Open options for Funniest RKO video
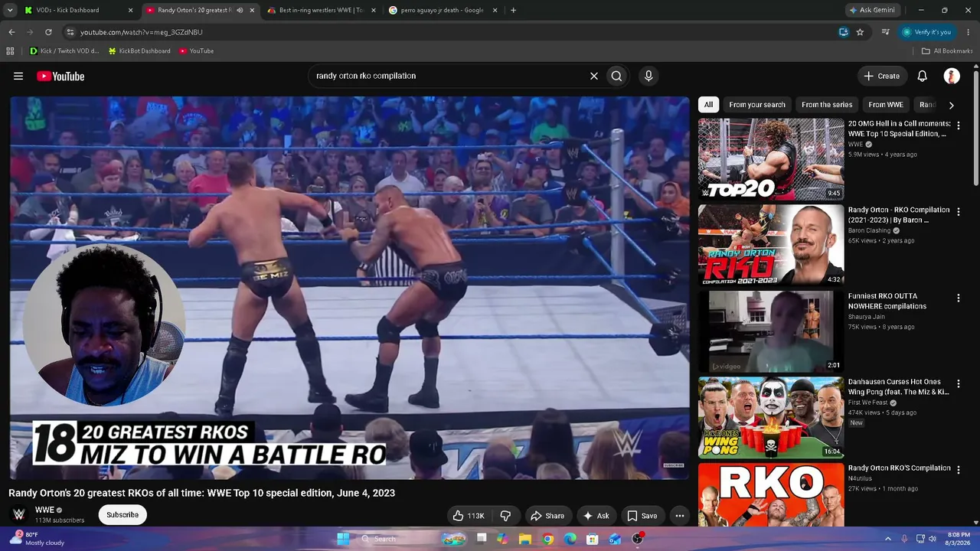The height and width of the screenshot is (551, 980). click(x=958, y=298)
